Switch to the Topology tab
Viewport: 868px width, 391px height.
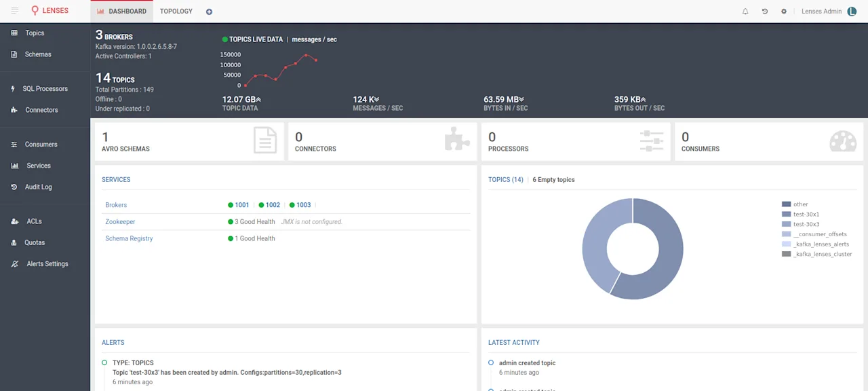(176, 12)
